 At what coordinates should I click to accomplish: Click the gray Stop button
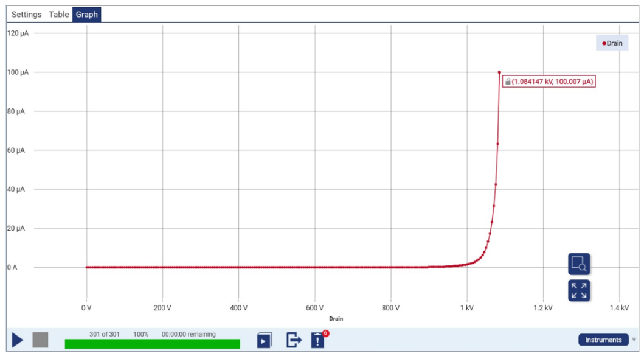[x=40, y=340]
